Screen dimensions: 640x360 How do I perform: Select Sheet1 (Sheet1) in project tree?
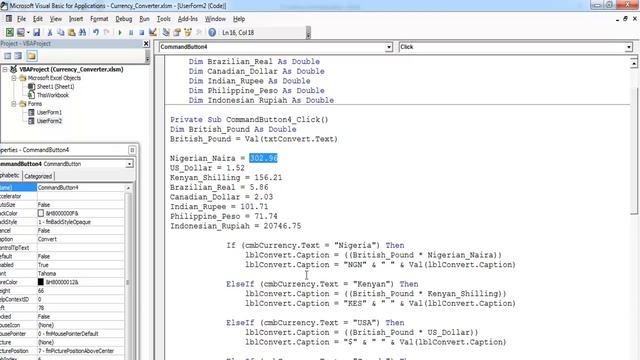point(55,87)
